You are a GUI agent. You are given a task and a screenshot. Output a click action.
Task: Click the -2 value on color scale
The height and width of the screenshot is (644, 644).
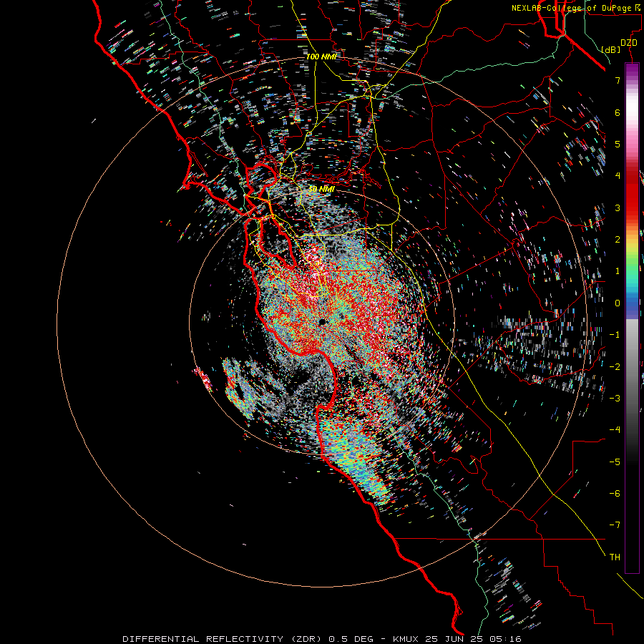615,367
